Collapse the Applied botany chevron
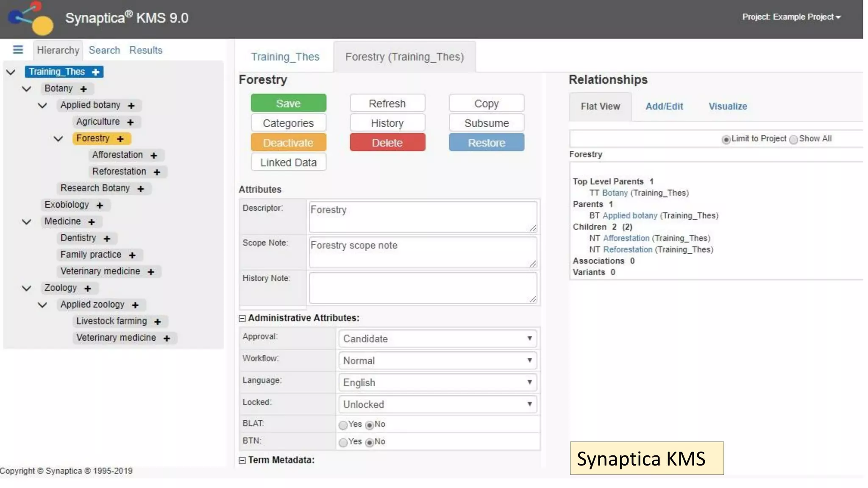This screenshot has height=488, width=868. [42, 105]
